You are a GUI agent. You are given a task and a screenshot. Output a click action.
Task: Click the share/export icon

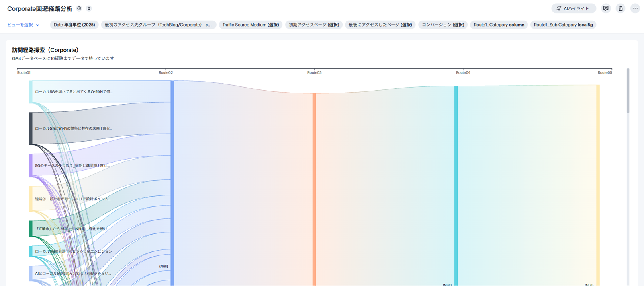point(621,8)
